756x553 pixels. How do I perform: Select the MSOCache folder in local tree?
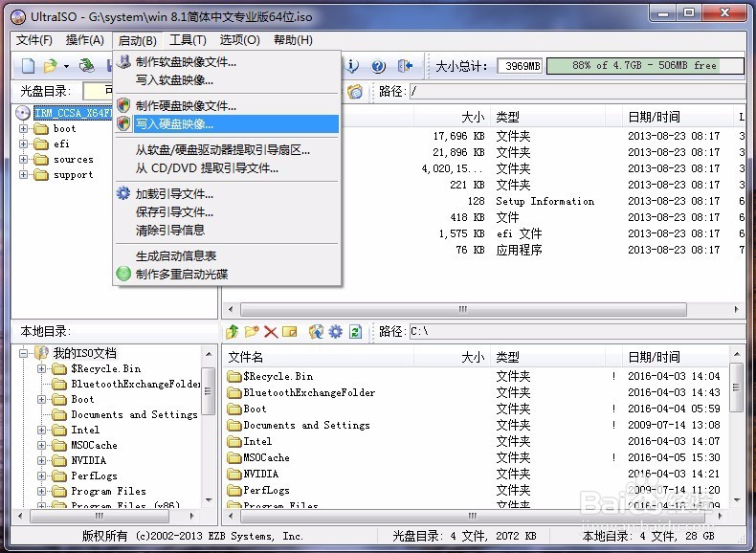94,445
